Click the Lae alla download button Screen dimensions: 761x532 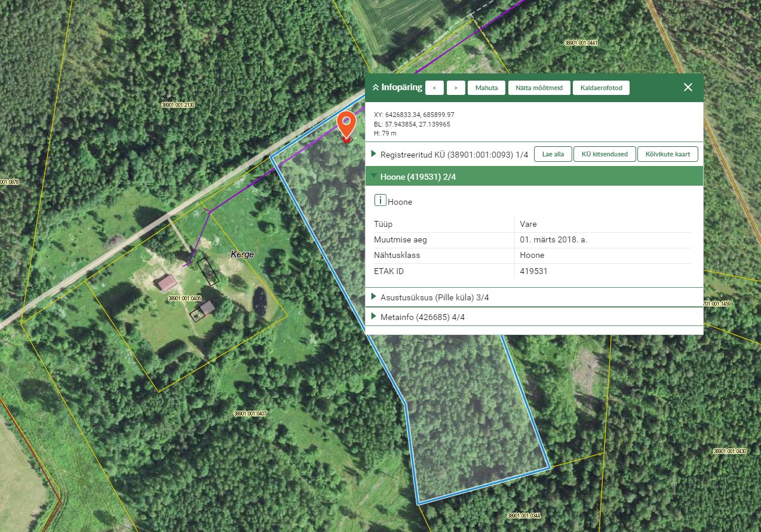pos(553,154)
